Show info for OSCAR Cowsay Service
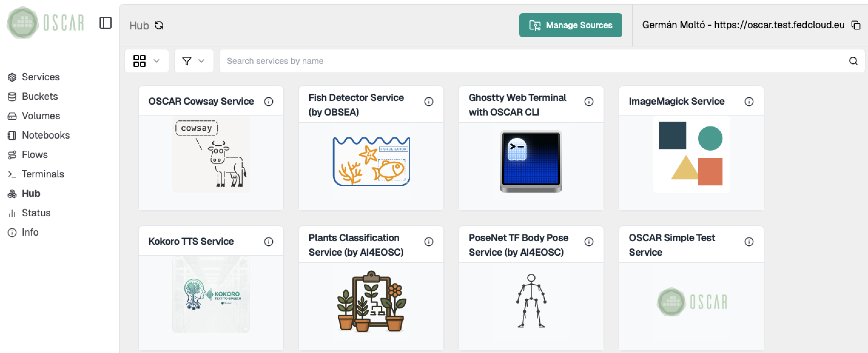 [x=268, y=101]
